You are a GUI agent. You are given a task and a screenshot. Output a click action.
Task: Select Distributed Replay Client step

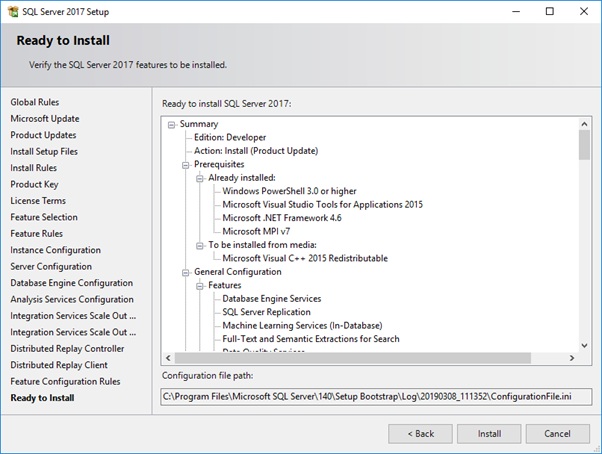(x=59, y=365)
